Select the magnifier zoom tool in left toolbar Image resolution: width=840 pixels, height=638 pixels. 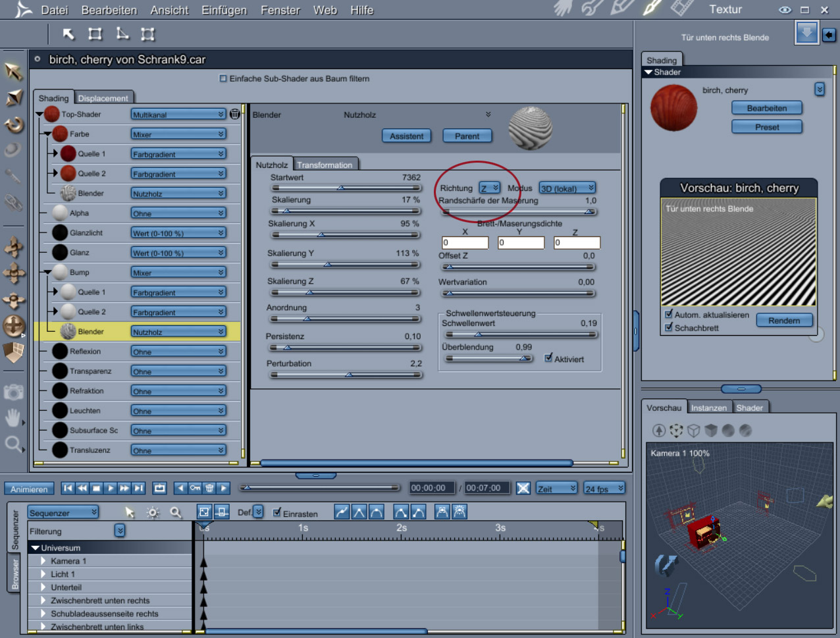13,444
